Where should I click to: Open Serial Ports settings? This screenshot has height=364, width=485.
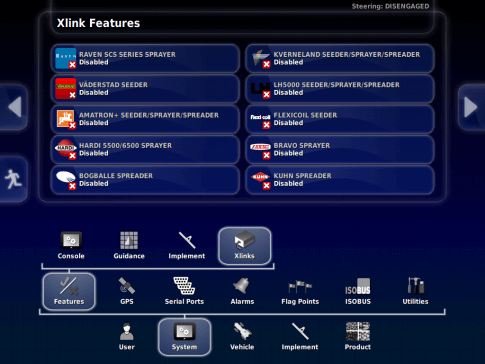(184, 291)
